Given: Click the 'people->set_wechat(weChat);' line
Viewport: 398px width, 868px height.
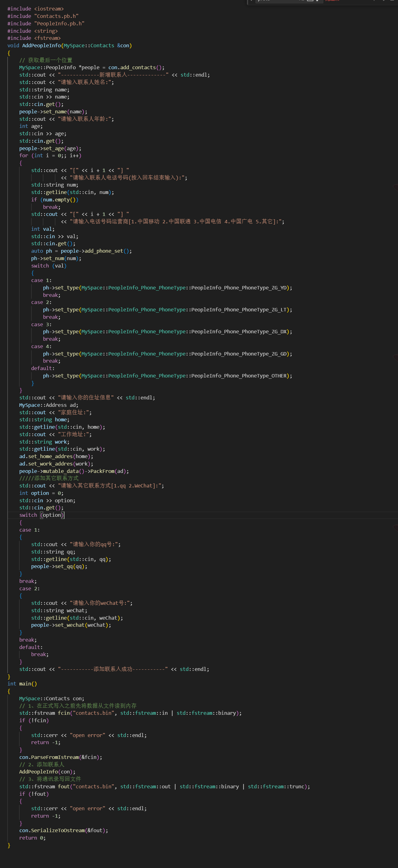Looking at the screenshot, I should pyautogui.click(x=71, y=625).
